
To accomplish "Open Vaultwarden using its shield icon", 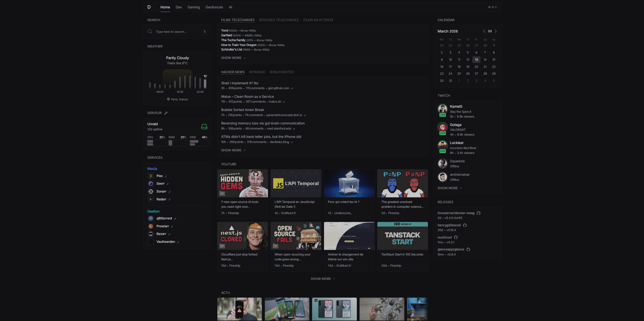I will click(151, 242).
